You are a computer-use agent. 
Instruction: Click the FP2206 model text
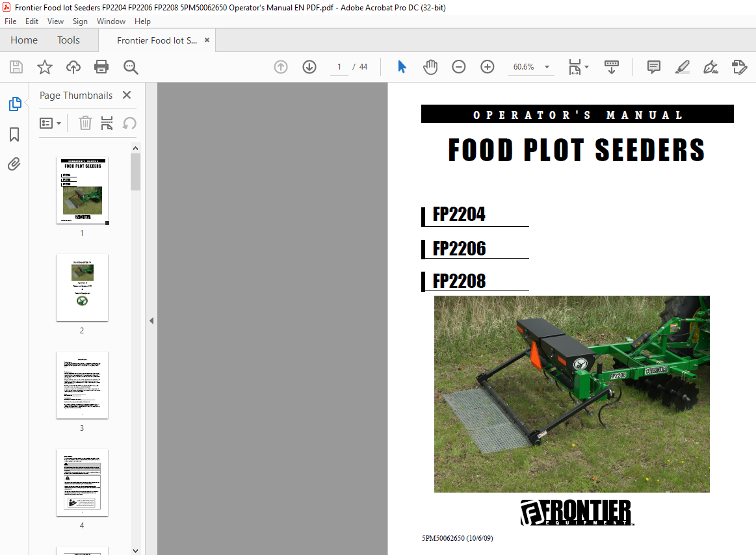point(459,248)
